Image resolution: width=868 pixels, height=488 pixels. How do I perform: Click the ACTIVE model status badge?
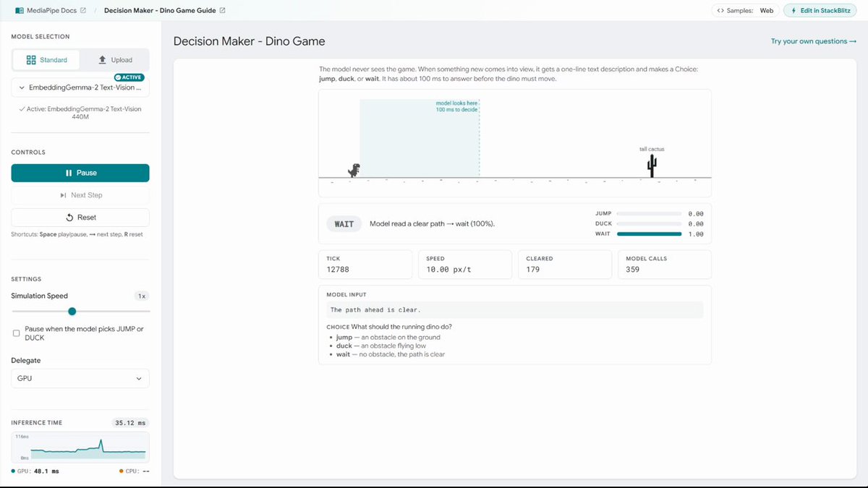129,77
